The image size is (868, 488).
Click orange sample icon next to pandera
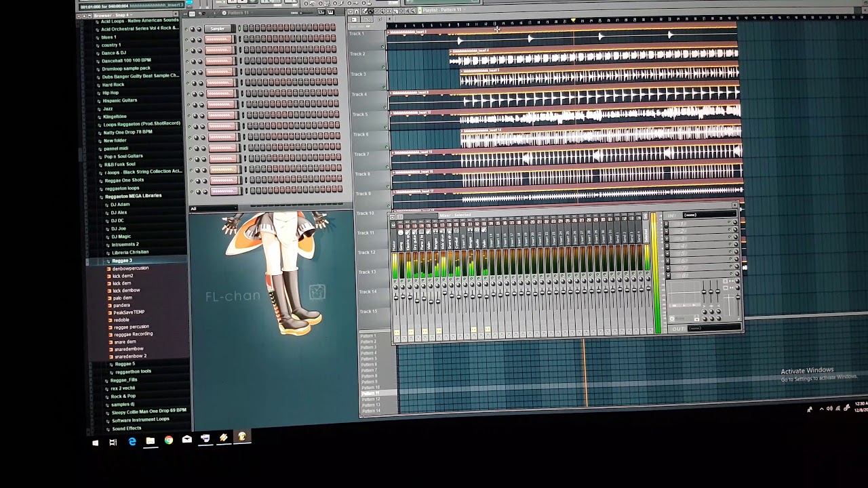coord(108,305)
